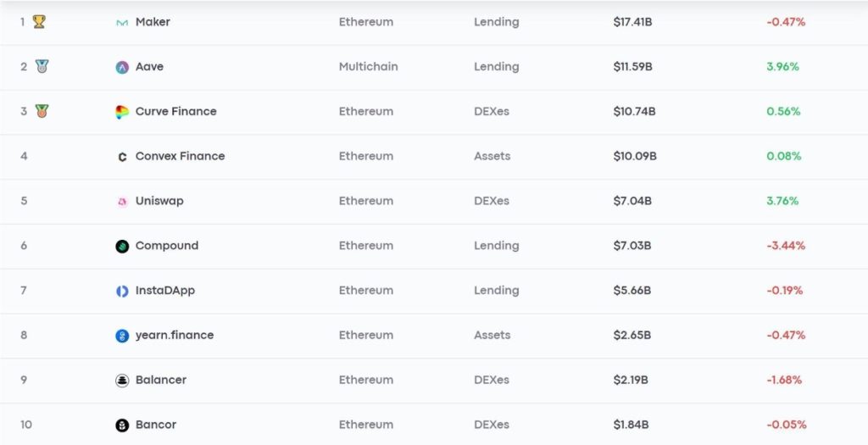868x445 pixels.
Task: Open the Maker protocol name link
Action: coord(153,22)
